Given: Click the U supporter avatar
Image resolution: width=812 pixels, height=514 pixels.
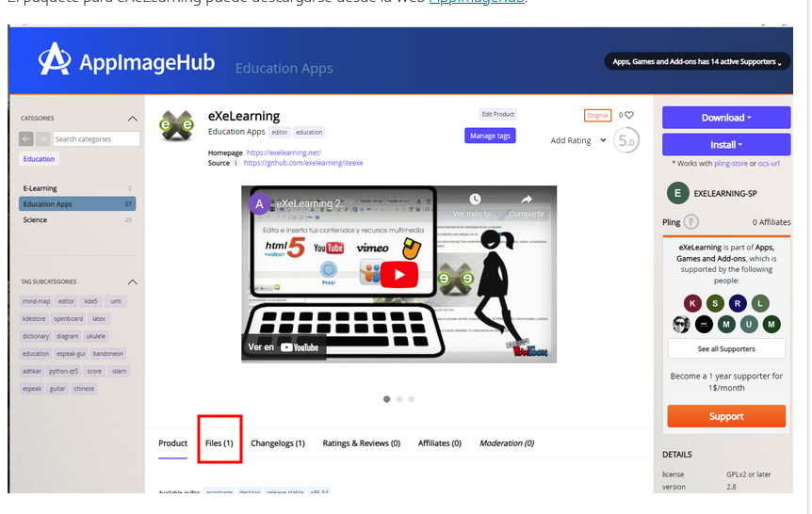Looking at the screenshot, I should click(749, 325).
